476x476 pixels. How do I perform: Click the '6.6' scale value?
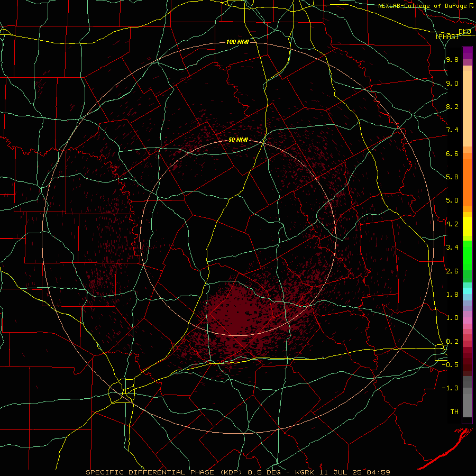[x=452, y=153]
